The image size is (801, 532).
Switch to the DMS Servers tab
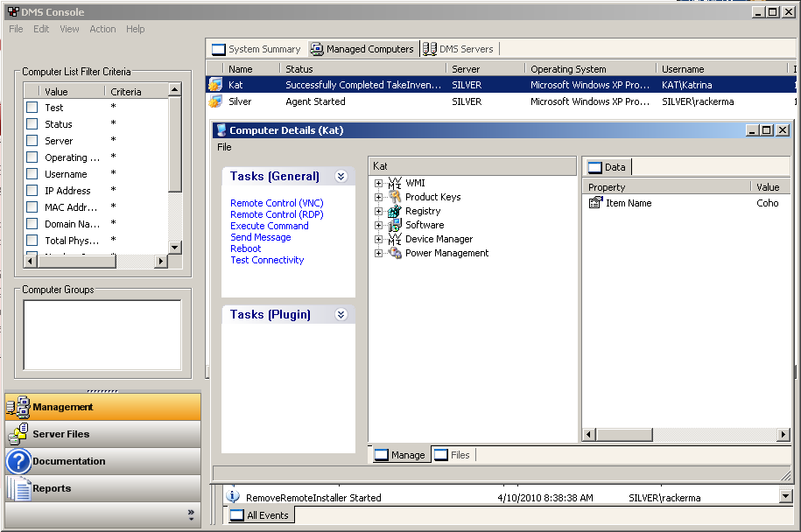458,49
